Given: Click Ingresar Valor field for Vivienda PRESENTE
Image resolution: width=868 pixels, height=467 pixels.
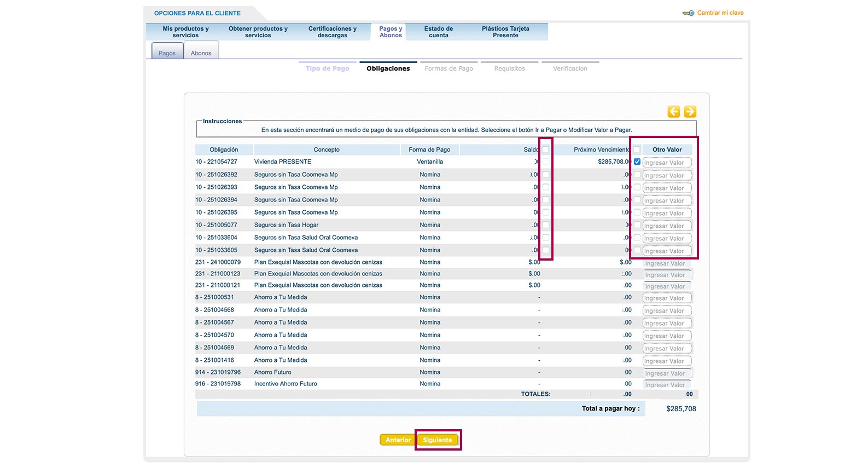Looking at the screenshot, I should pyautogui.click(x=667, y=162).
